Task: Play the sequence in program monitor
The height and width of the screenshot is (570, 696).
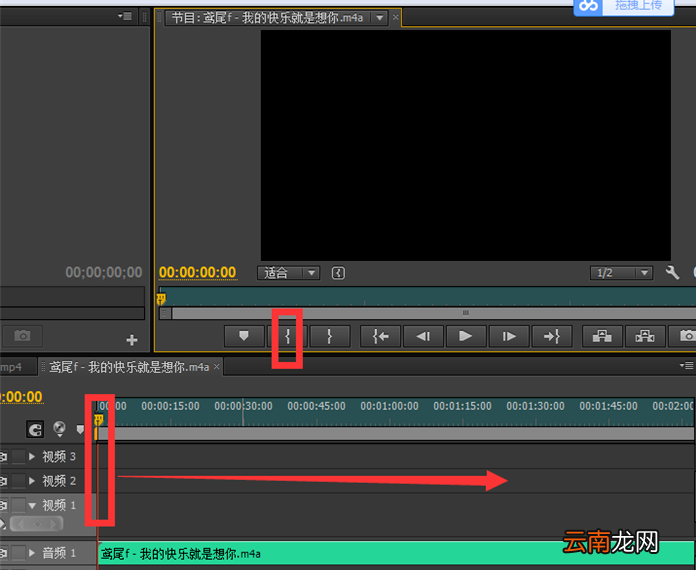Action: pyautogui.click(x=466, y=336)
